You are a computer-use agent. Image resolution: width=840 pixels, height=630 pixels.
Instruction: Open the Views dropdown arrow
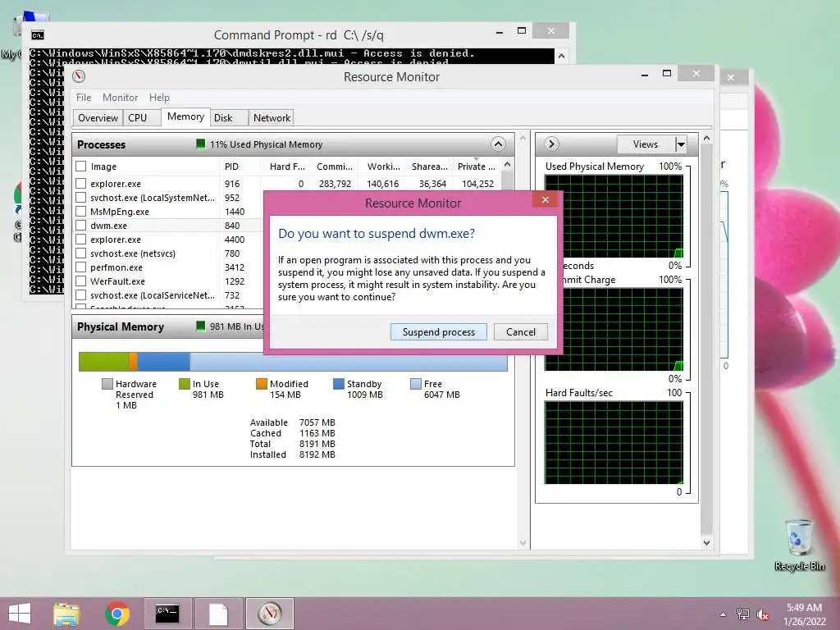680,144
